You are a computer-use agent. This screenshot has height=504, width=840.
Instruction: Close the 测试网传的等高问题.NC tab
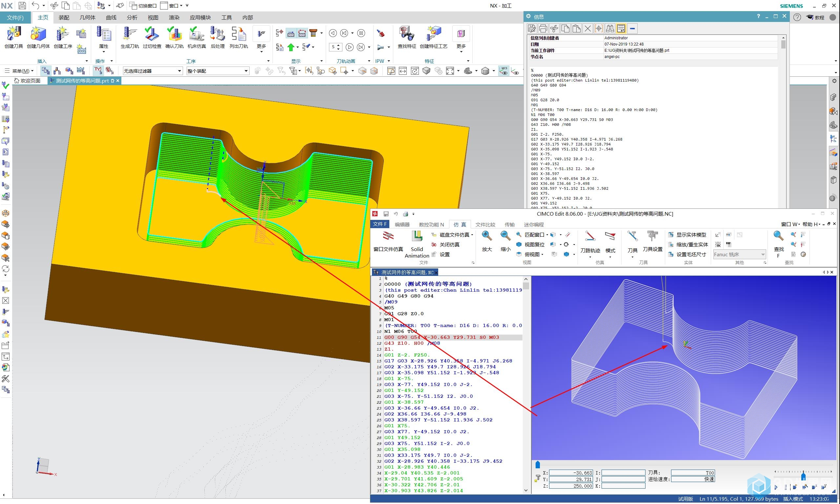(x=436, y=273)
